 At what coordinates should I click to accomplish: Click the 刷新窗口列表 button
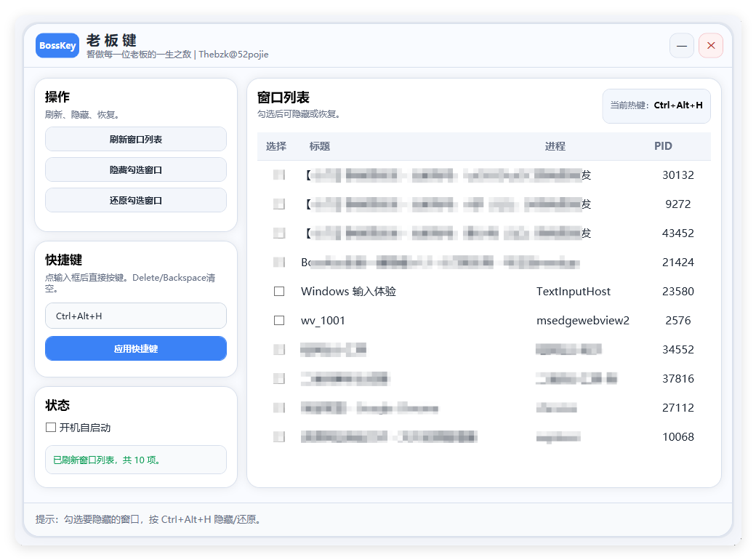pos(135,139)
